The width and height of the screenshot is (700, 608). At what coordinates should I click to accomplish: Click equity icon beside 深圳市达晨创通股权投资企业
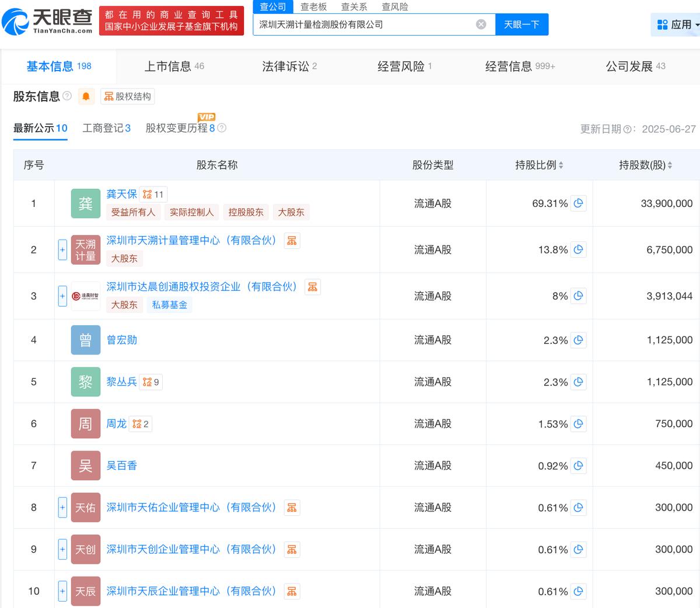(313, 287)
